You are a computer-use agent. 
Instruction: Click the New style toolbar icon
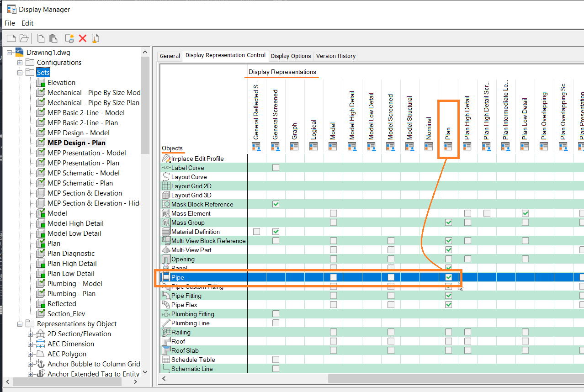pyautogui.click(x=69, y=38)
